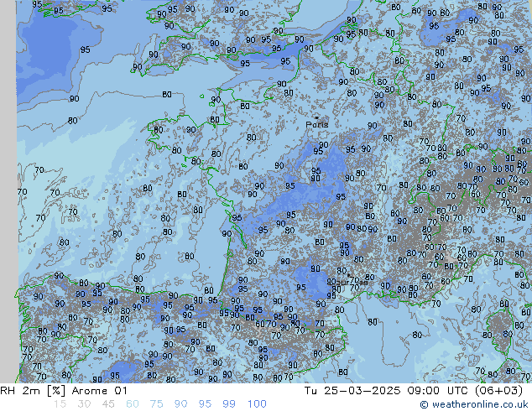Click the weatheronline.co.uk copyright text
Viewport: 532px width, 411px height.
click(x=474, y=404)
